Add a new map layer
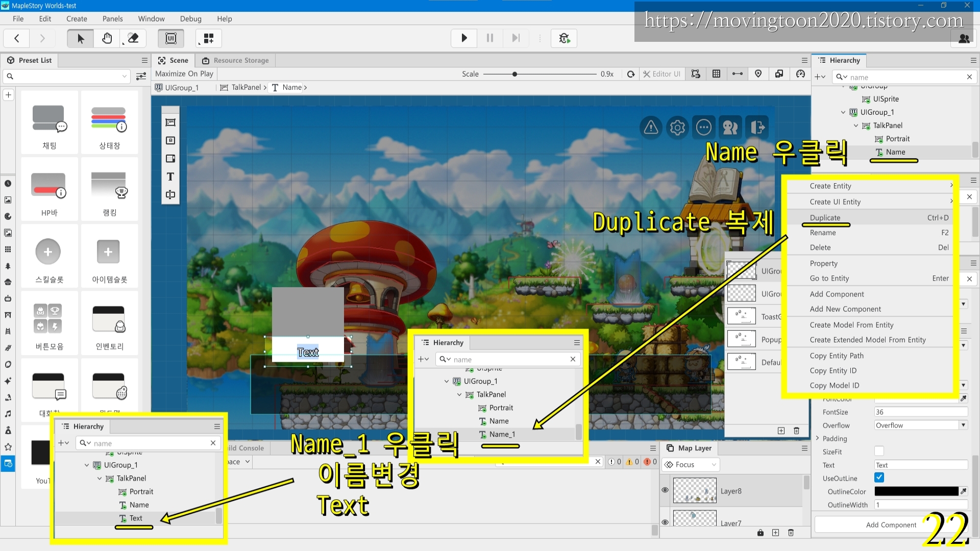The width and height of the screenshot is (980, 551). tap(775, 533)
